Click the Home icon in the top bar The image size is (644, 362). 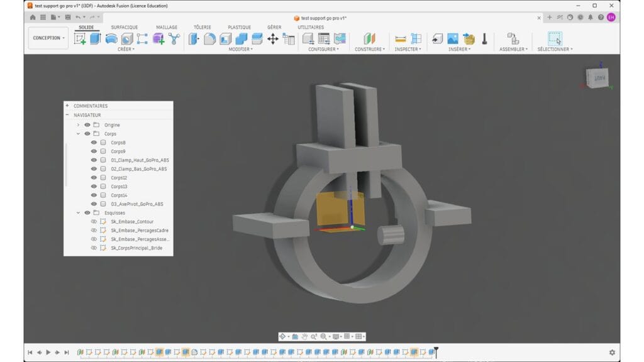[33, 17]
